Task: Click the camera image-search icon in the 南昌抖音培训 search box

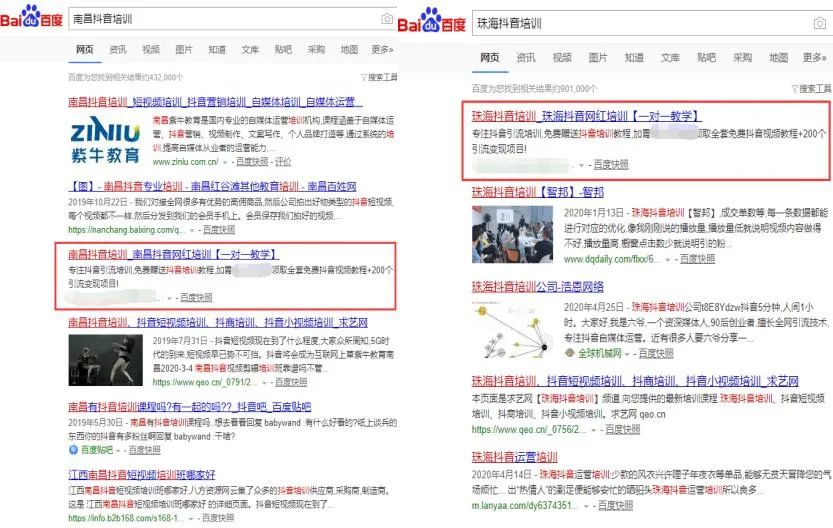Action: click(387, 19)
